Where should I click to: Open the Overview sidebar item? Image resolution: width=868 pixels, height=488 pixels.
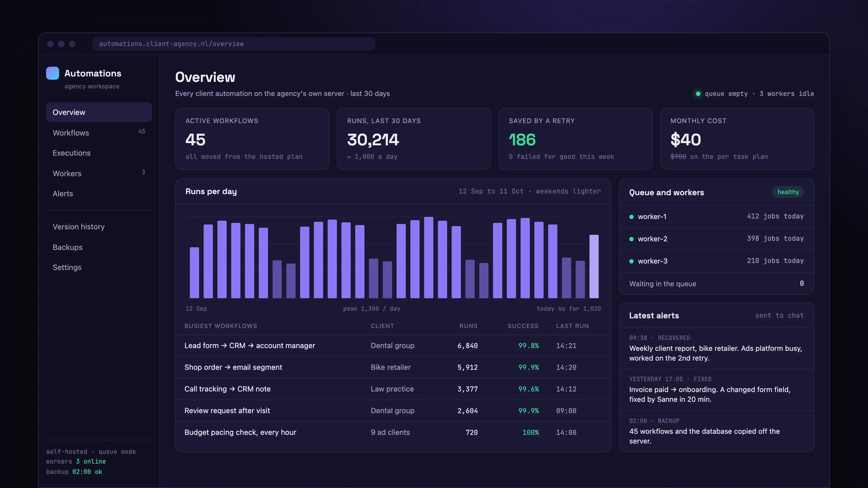point(99,112)
